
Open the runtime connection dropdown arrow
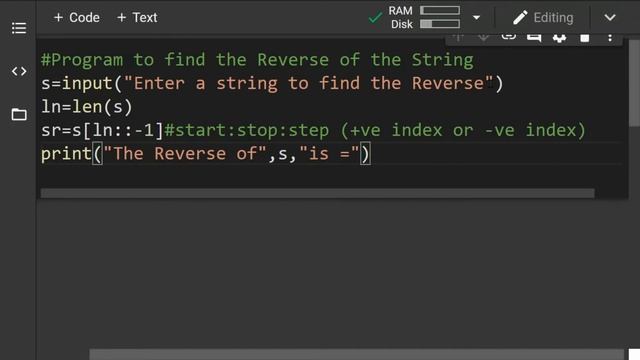[x=476, y=18]
